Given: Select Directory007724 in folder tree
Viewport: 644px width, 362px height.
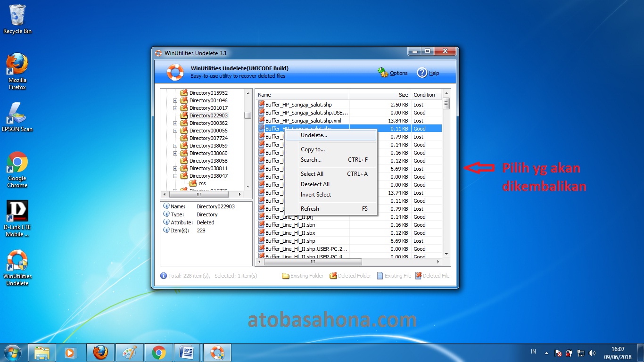Looking at the screenshot, I should click(208, 138).
